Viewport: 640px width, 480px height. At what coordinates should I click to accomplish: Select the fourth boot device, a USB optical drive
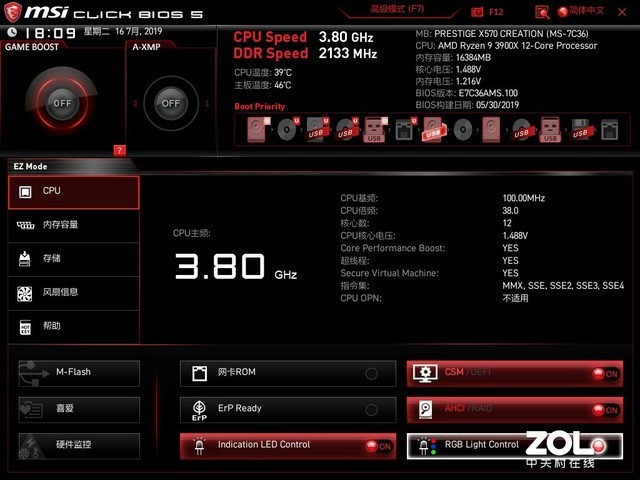[x=346, y=129]
